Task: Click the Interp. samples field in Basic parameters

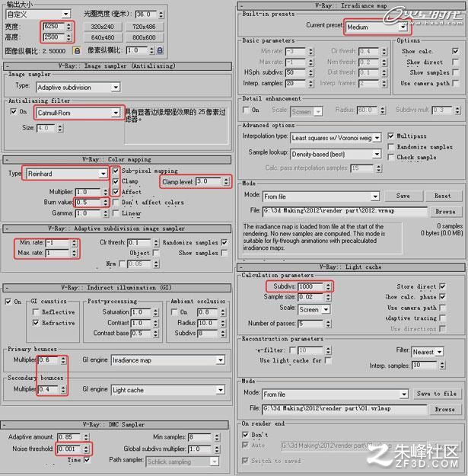Action: point(295,84)
